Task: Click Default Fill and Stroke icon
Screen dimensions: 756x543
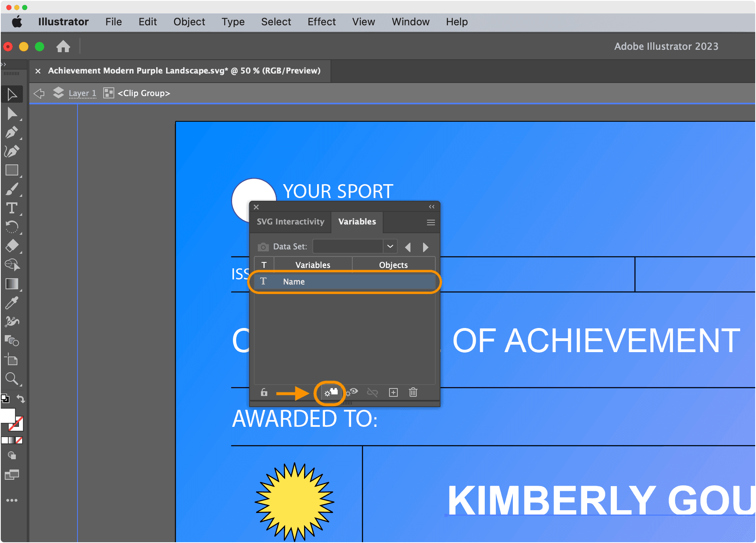Action: [x=5, y=398]
